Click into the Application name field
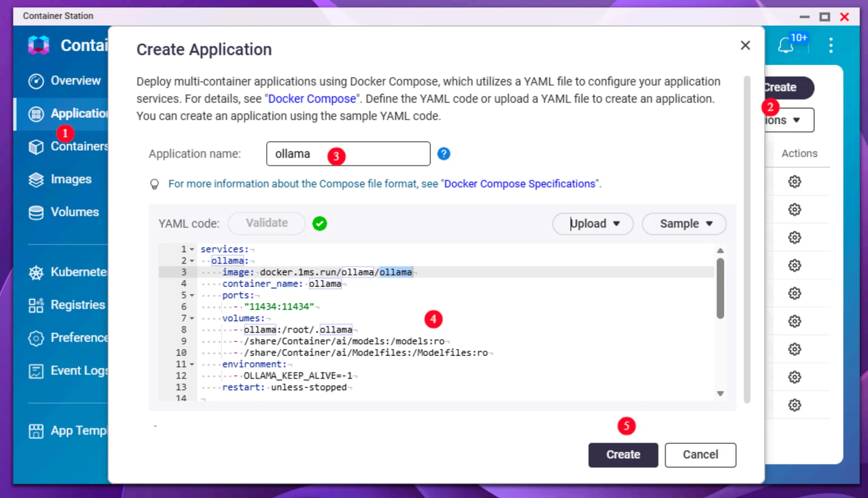Image resolution: width=868 pixels, height=498 pixels. (348, 154)
